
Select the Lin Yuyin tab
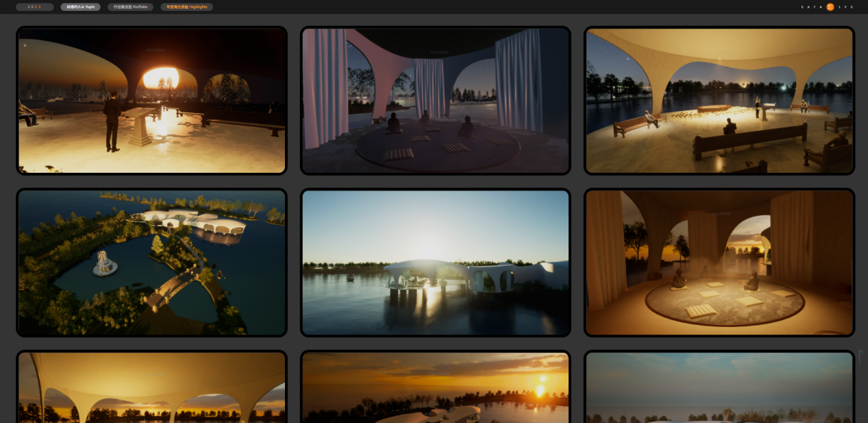click(x=80, y=7)
